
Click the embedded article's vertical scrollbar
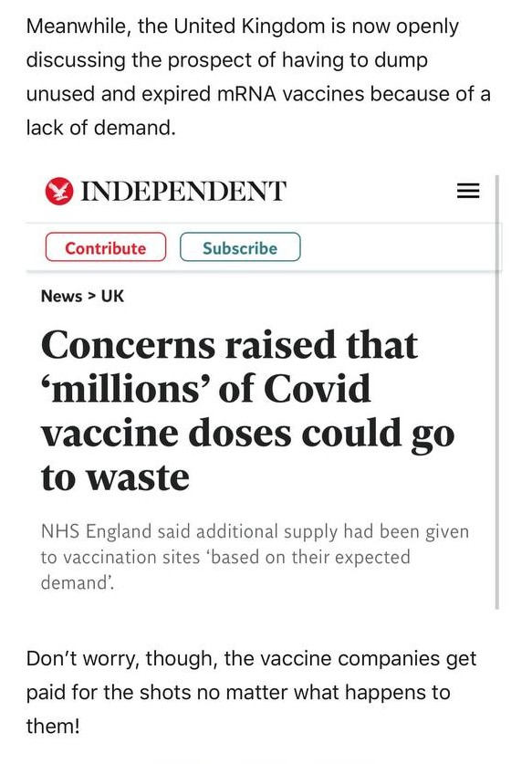pos(497,392)
